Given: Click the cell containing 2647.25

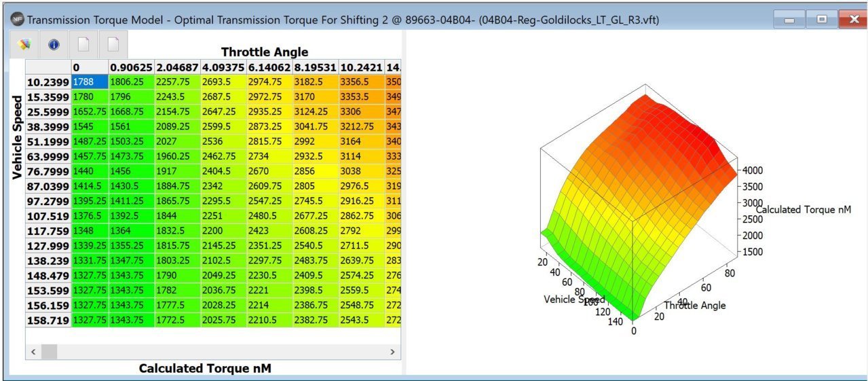Looking at the screenshot, I should click(223, 111).
